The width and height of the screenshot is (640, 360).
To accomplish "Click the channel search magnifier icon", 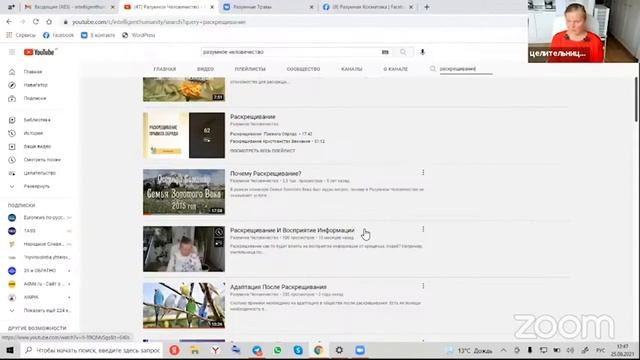I will coord(433,69).
